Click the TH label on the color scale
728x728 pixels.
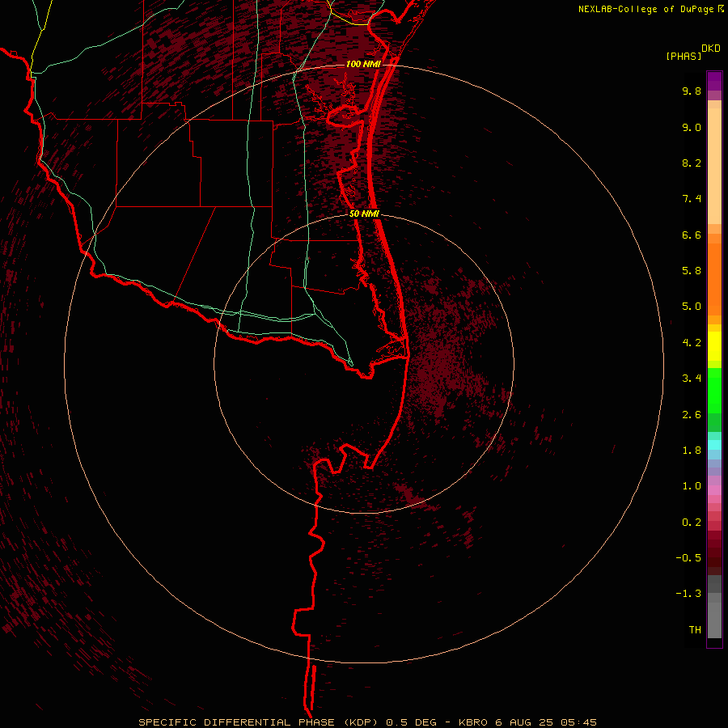[695, 630]
